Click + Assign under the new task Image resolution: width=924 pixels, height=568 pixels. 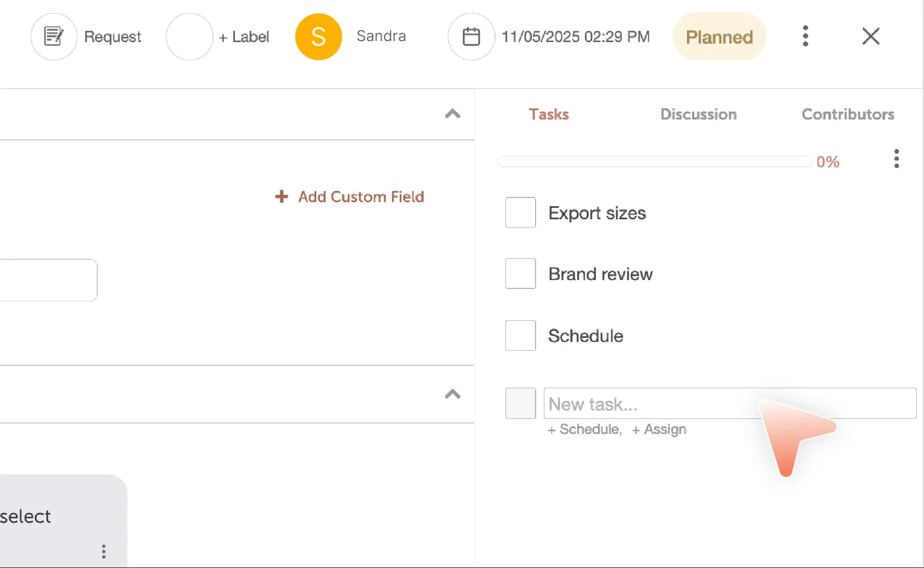659,429
